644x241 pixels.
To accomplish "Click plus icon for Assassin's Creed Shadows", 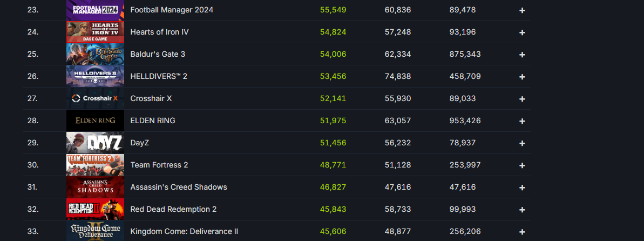I will [x=522, y=188].
